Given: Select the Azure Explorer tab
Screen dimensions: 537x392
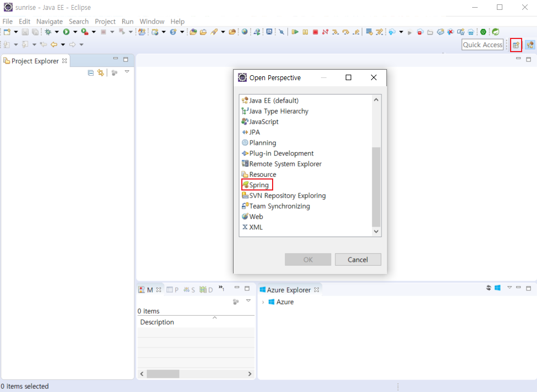Looking at the screenshot, I should [289, 290].
